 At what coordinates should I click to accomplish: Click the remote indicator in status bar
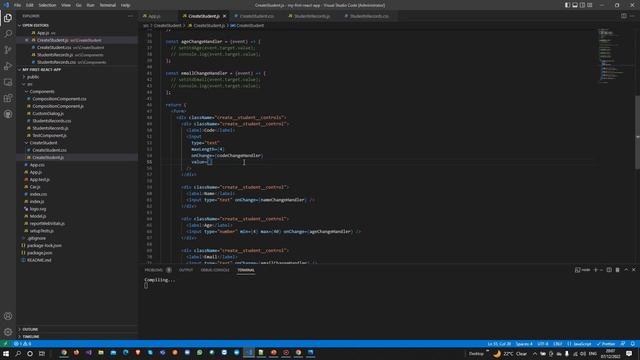5,344
